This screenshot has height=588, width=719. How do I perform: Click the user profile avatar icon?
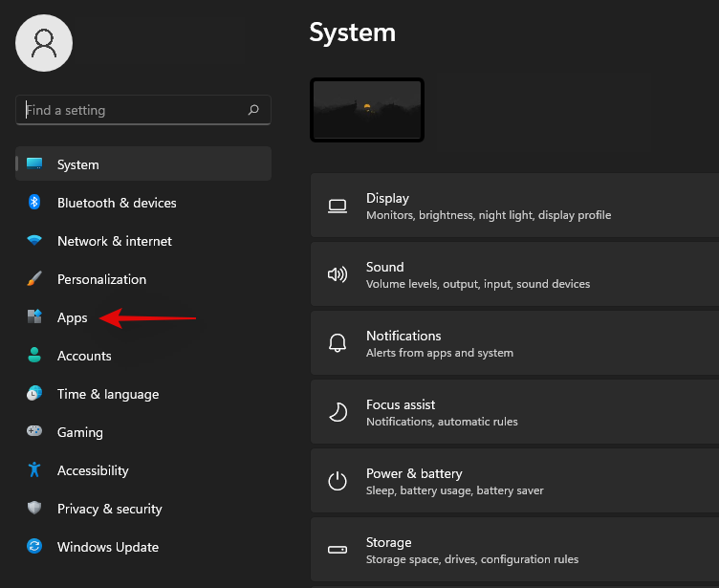[x=44, y=42]
